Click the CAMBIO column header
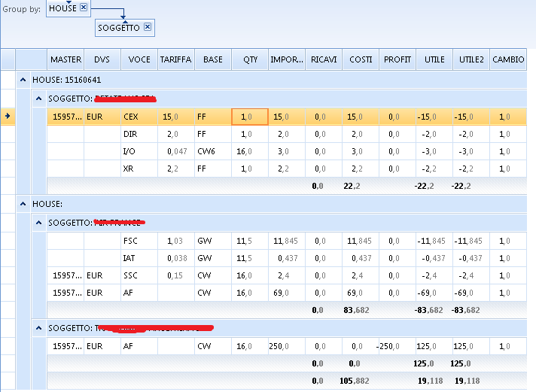536x392 pixels. tap(508, 59)
